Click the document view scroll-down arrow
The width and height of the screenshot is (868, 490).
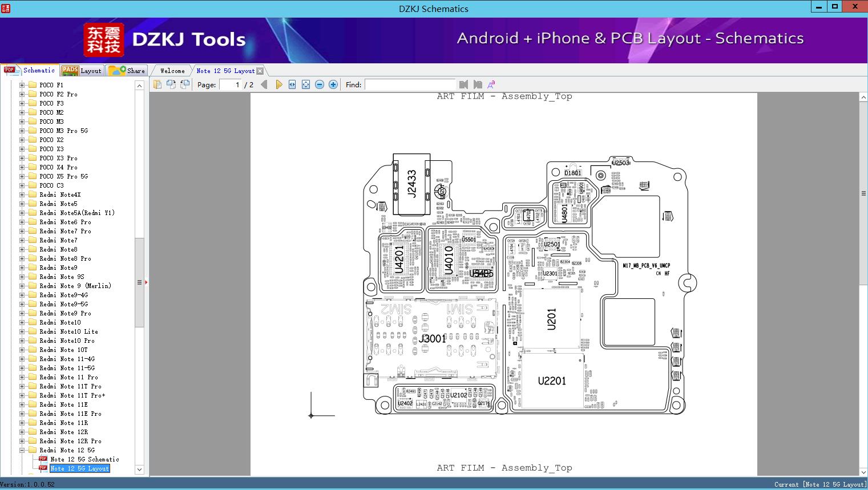[x=863, y=472]
